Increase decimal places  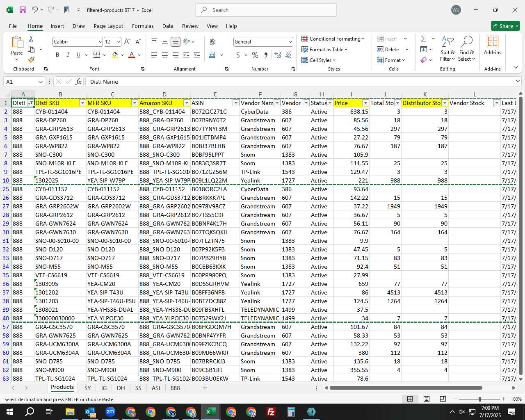point(278,55)
